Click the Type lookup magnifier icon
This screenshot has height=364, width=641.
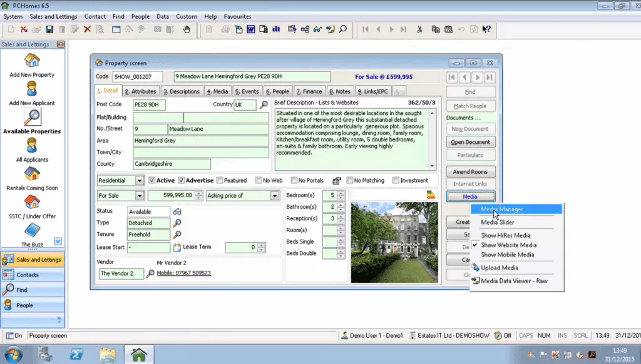click(177, 223)
